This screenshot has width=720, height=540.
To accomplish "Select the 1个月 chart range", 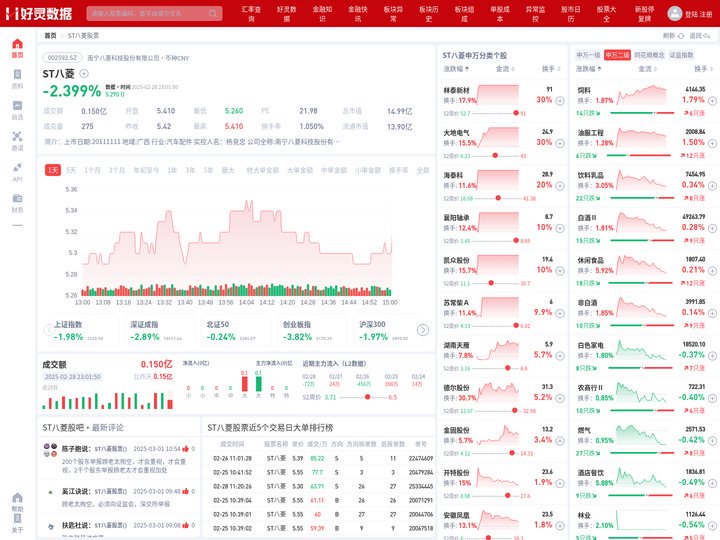I will [92, 170].
